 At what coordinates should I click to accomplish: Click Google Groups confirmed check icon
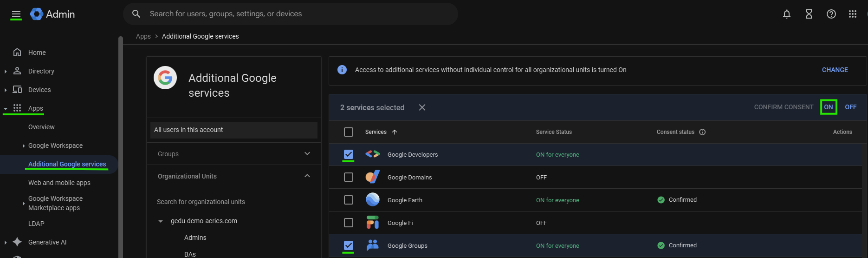click(661, 245)
